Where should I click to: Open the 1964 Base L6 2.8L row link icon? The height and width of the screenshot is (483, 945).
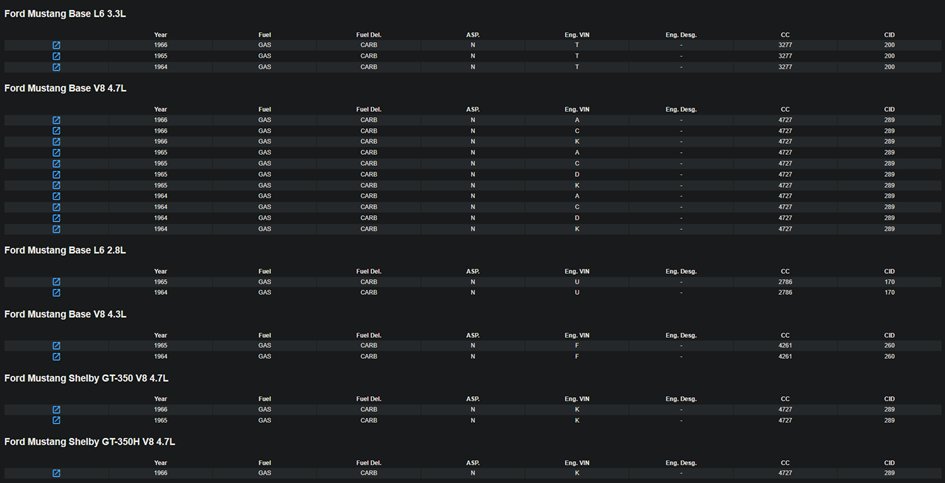56,293
